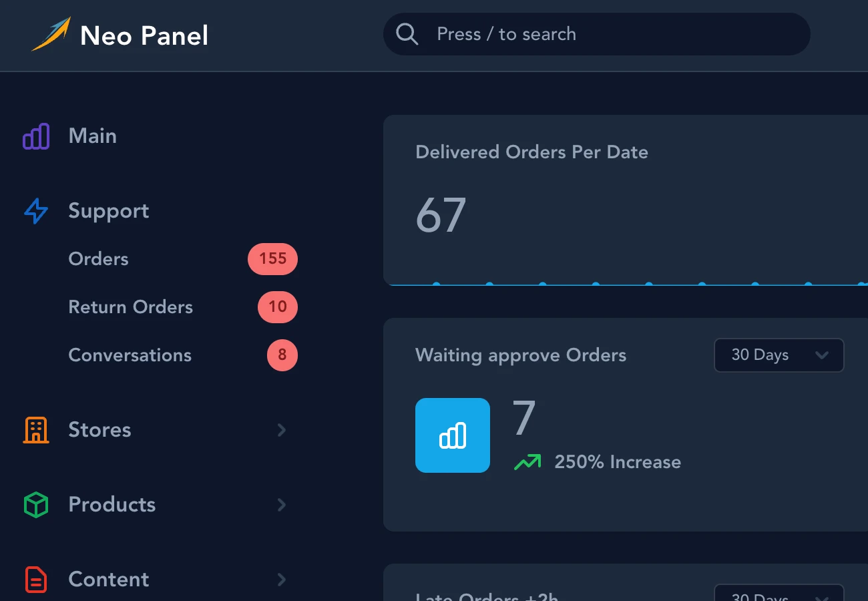868x601 pixels.
Task: Select the Stores menu label
Action: (x=100, y=430)
